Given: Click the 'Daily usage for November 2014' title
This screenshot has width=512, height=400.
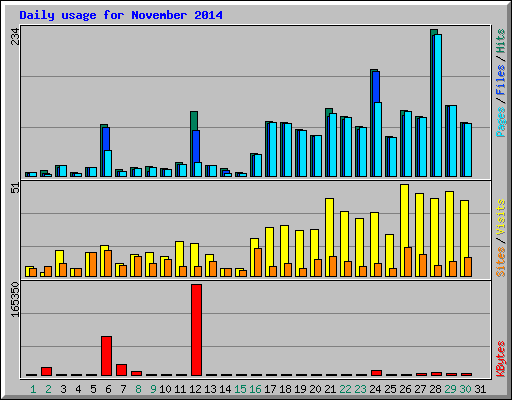Looking at the screenshot, I should [121, 15].
